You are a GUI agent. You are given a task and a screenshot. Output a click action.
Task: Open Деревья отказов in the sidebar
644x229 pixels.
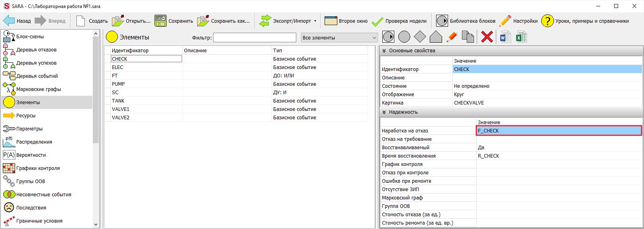pyautogui.click(x=36, y=50)
